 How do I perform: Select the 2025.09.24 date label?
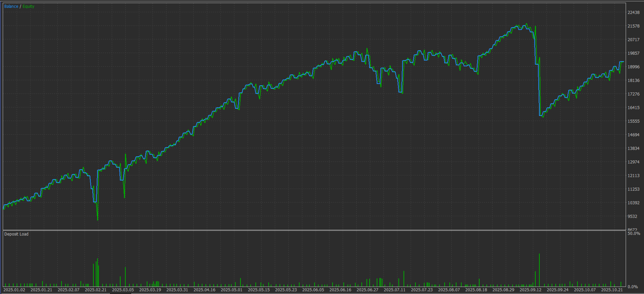point(558,290)
